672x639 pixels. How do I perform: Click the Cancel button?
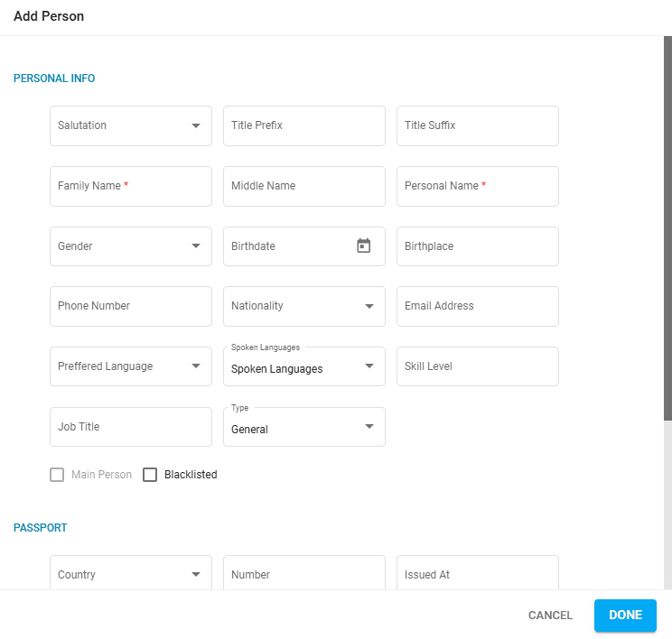point(550,616)
